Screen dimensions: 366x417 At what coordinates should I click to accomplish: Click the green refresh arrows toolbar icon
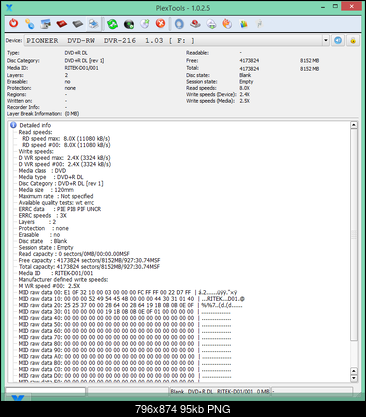tap(112, 24)
